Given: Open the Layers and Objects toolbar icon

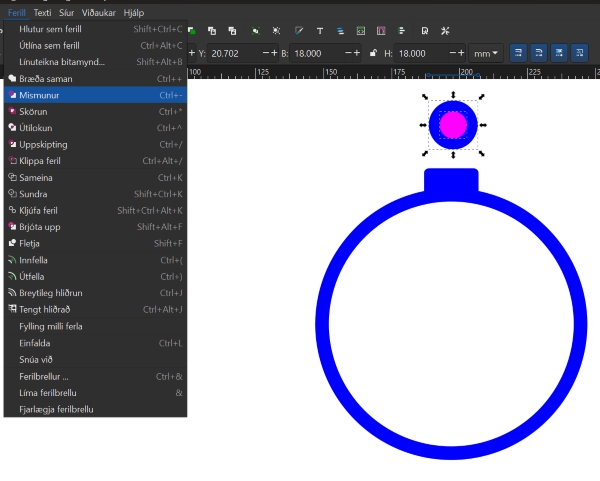Looking at the screenshot, I should click(340, 30).
